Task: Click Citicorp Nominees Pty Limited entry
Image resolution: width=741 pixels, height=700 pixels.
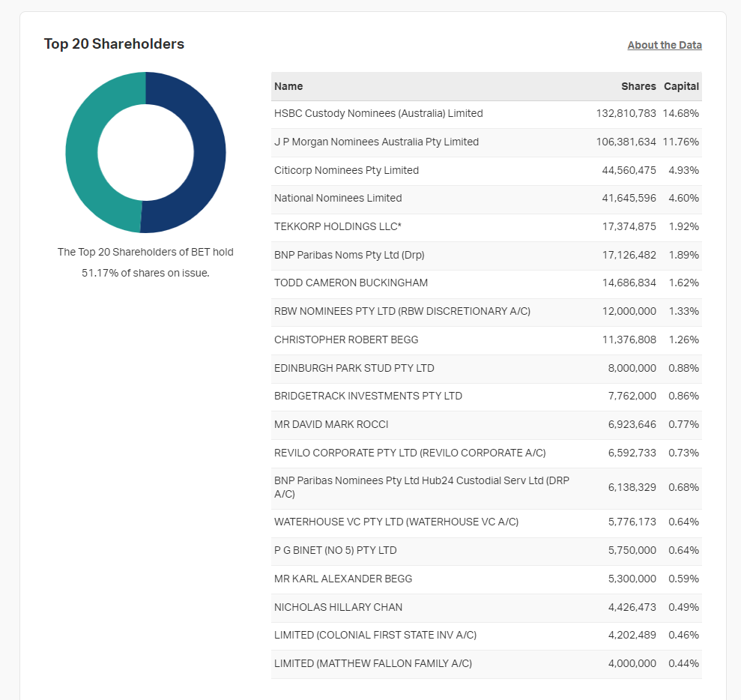Action: (346, 170)
